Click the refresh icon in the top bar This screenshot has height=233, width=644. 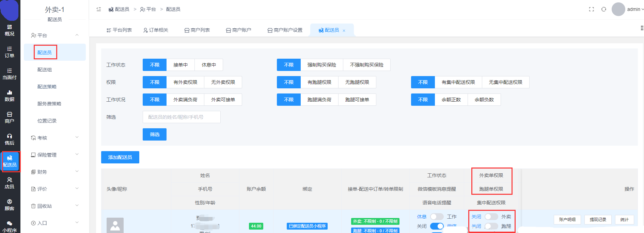point(603,9)
